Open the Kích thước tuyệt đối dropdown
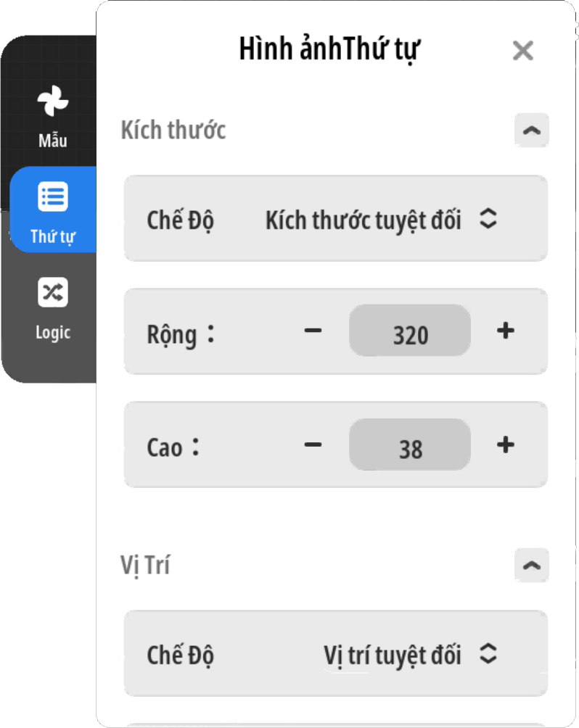Image resolution: width=579 pixels, height=728 pixels. coord(364,220)
